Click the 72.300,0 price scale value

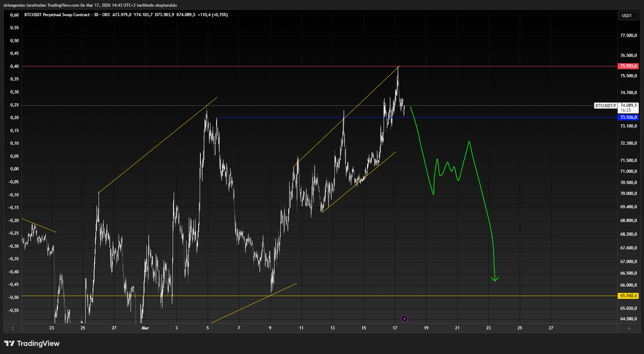tap(628, 143)
